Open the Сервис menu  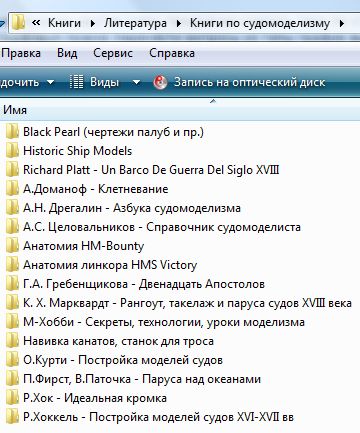pos(113,53)
